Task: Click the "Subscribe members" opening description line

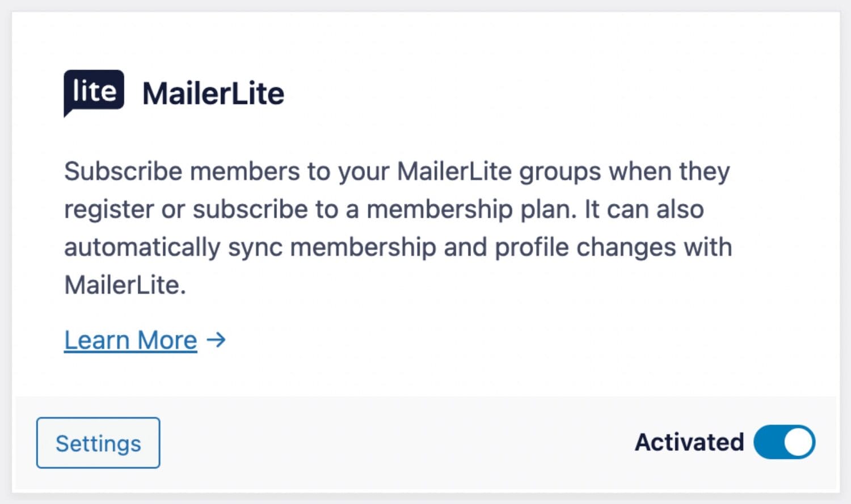Action: pyautogui.click(x=397, y=172)
